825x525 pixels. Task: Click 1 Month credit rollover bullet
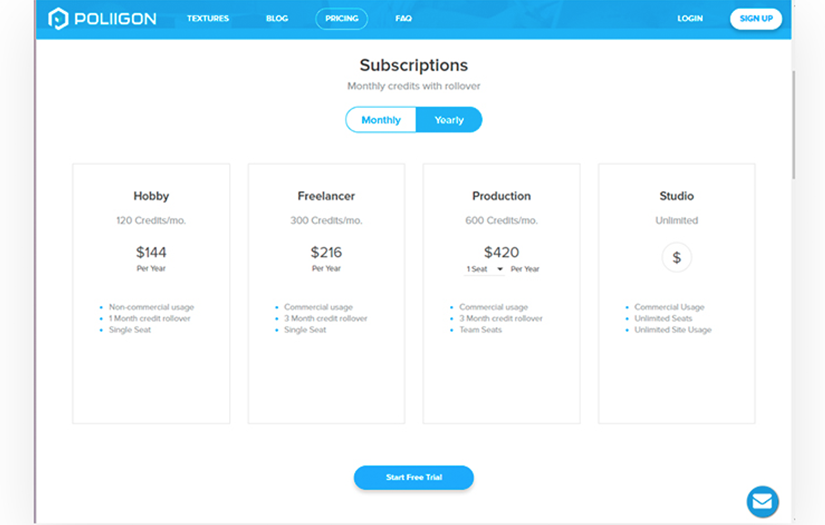point(149,318)
